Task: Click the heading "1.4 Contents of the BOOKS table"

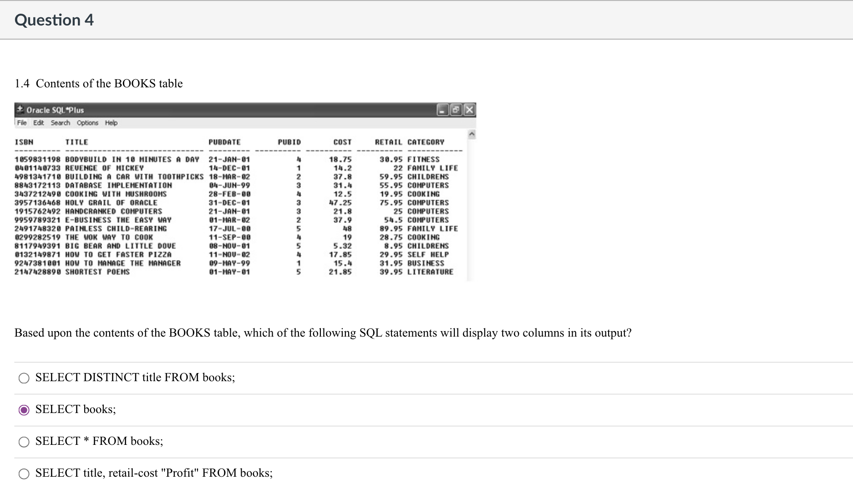Action: click(x=98, y=83)
